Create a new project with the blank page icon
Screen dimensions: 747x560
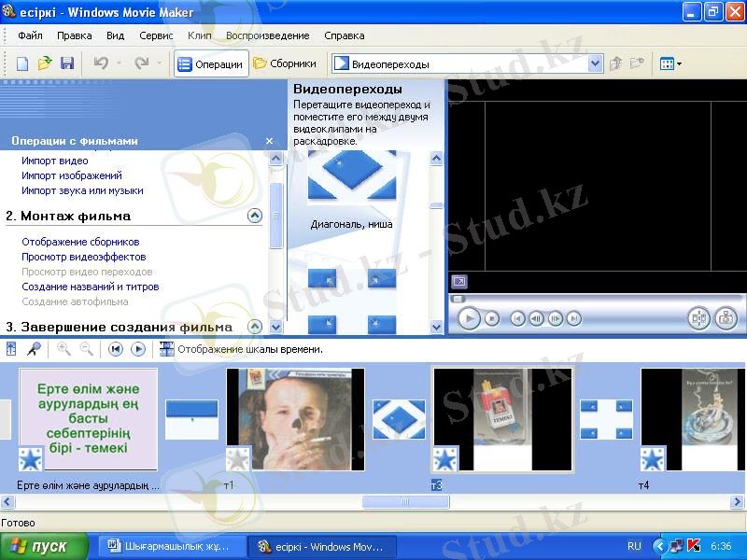click(x=23, y=63)
